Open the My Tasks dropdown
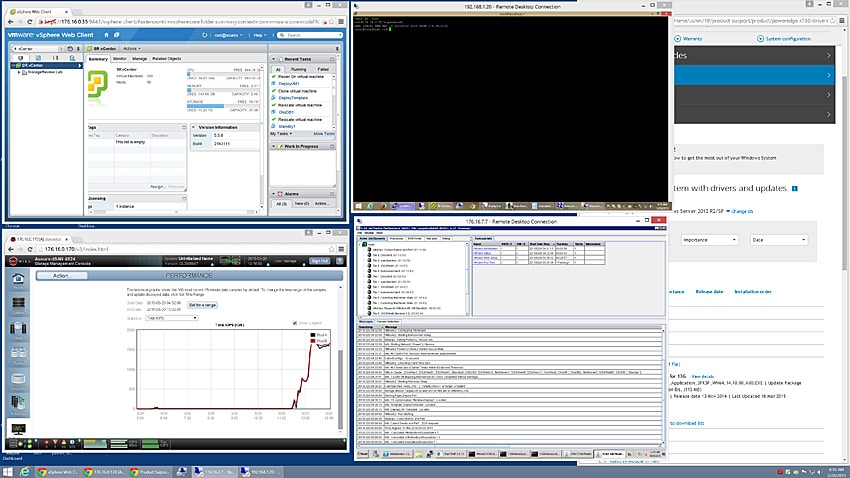The width and height of the screenshot is (850, 478). pyautogui.click(x=281, y=134)
